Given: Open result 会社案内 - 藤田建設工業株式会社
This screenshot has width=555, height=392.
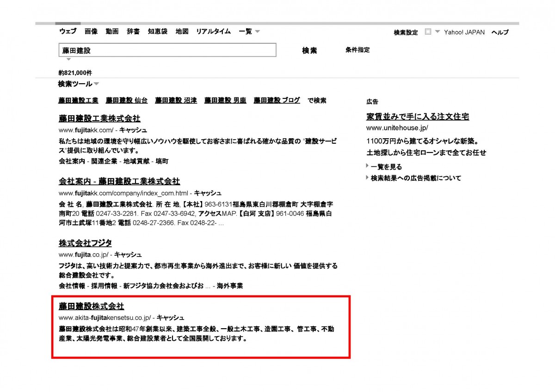Looking at the screenshot, I should 119,182.
